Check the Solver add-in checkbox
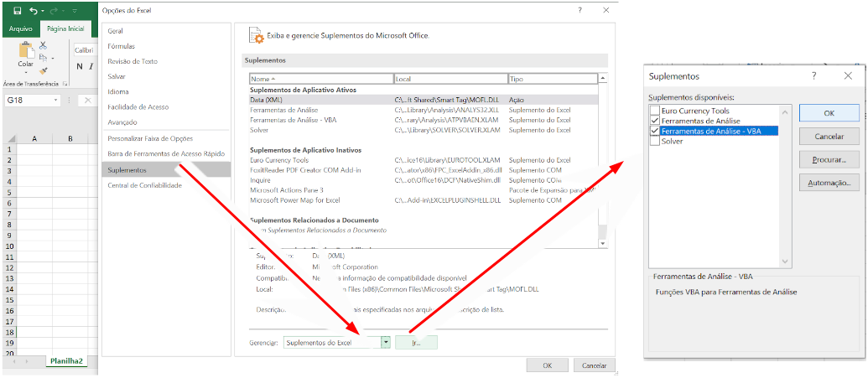868x378 pixels. 655,141
